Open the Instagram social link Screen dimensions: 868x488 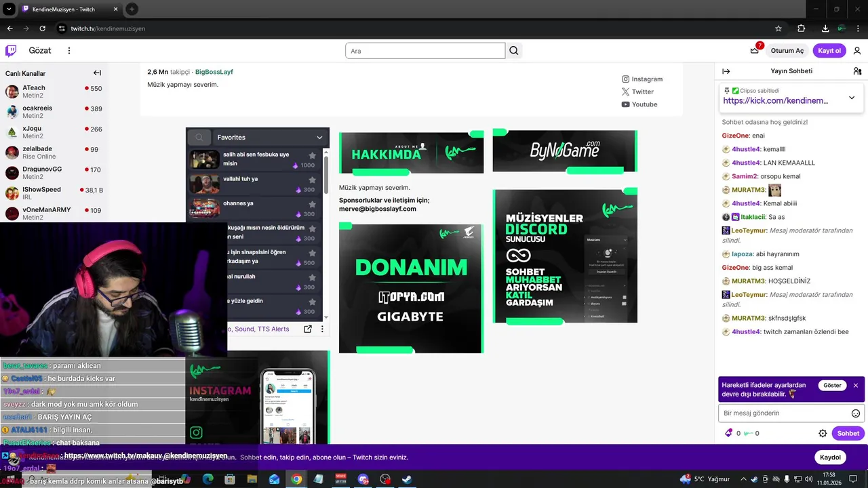tap(642, 79)
